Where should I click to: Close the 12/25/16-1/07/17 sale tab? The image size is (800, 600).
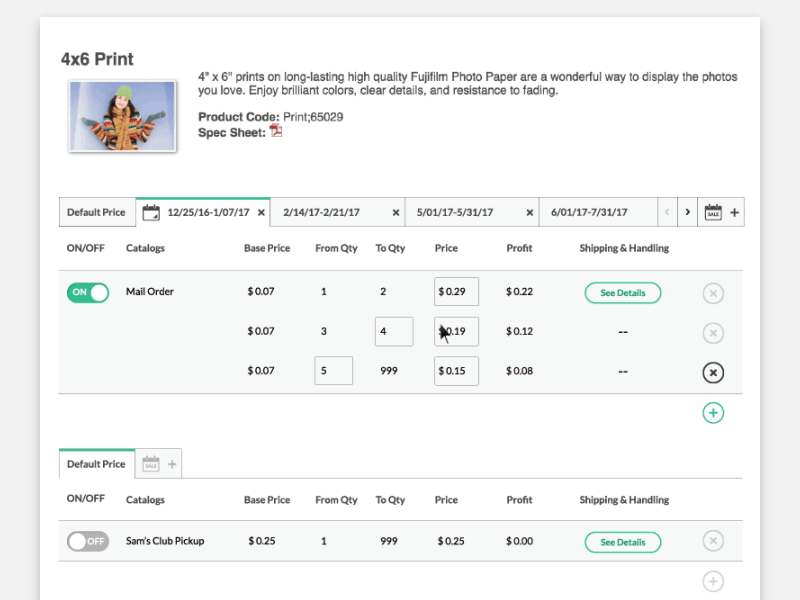(261, 213)
